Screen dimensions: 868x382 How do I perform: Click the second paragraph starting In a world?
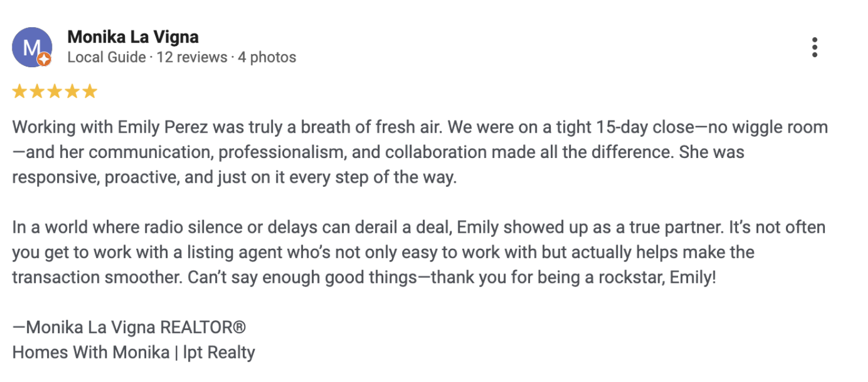point(419,252)
